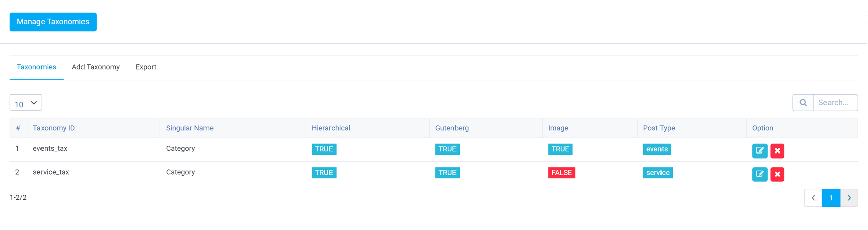The height and width of the screenshot is (230, 868).
Task: Delete the events_tax taxonomy
Action: (x=777, y=150)
